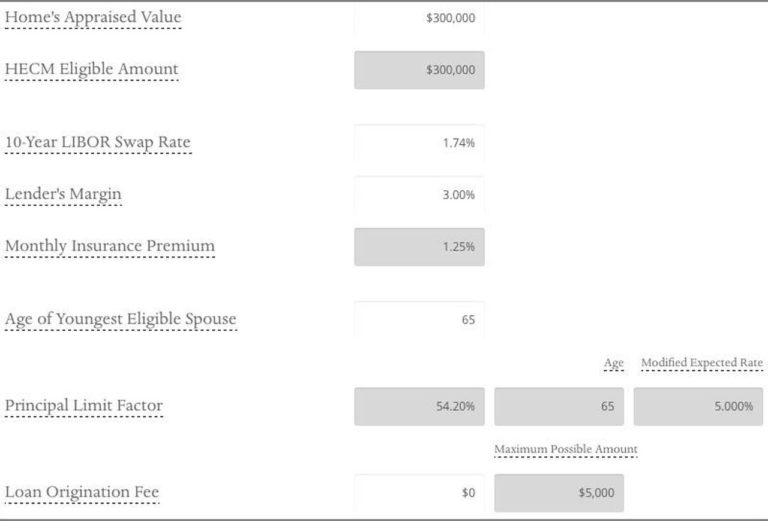Click the Monthly Insurance Premium label

[110, 246]
